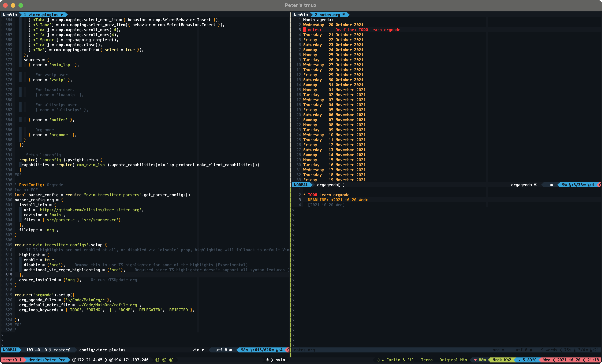Click the config/vimrc.plugins filename in statusline
Screen dimensions: 602x364
(102, 350)
